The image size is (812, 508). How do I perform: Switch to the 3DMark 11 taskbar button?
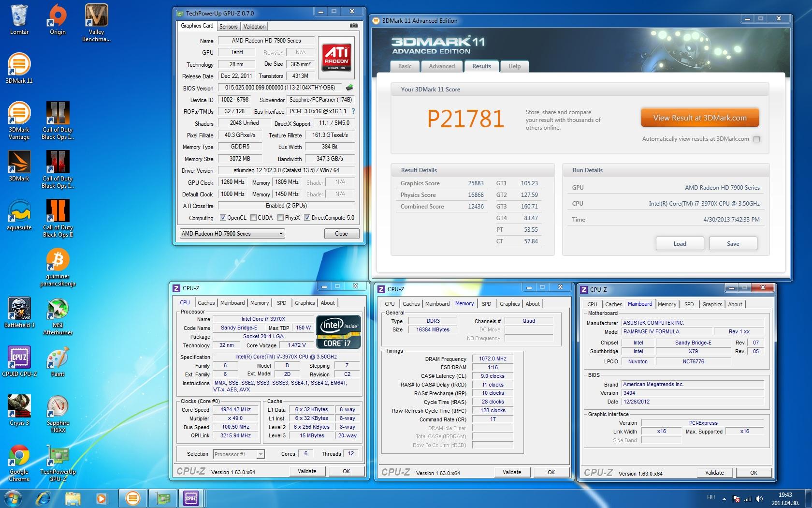click(x=132, y=498)
